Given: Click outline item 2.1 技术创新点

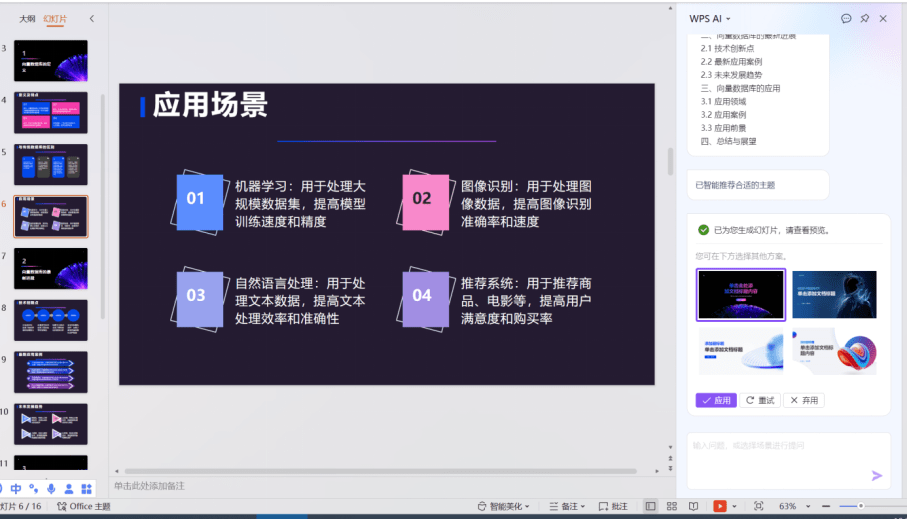Looking at the screenshot, I should coord(727,49).
